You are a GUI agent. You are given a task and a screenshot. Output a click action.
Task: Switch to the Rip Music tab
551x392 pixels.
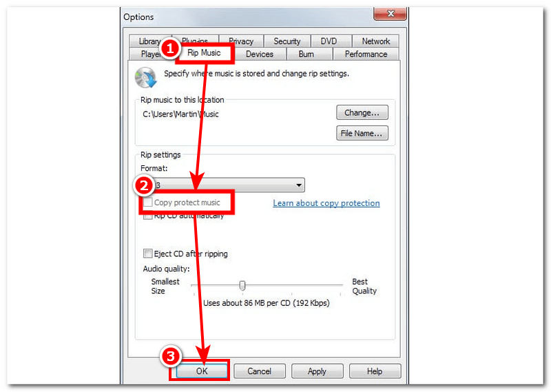204,53
